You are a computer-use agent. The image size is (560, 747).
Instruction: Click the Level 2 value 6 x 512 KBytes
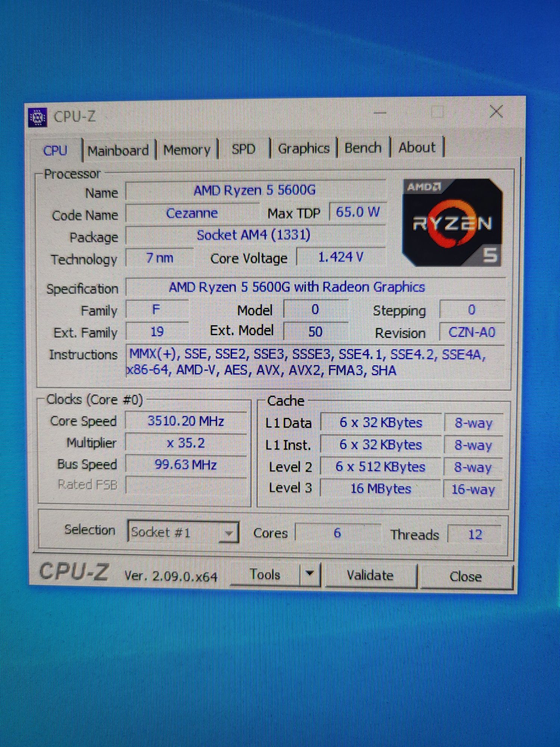[x=381, y=467]
